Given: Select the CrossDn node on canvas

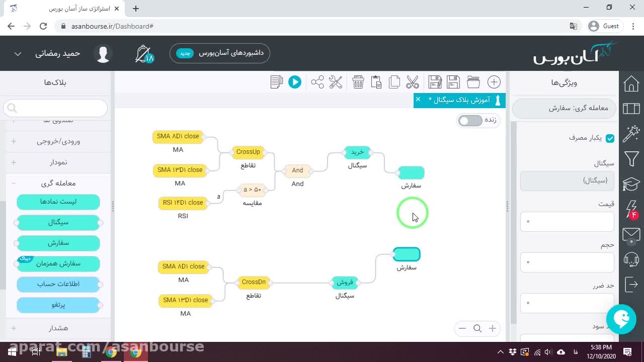Looking at the screenshot, I should [254, 283].
